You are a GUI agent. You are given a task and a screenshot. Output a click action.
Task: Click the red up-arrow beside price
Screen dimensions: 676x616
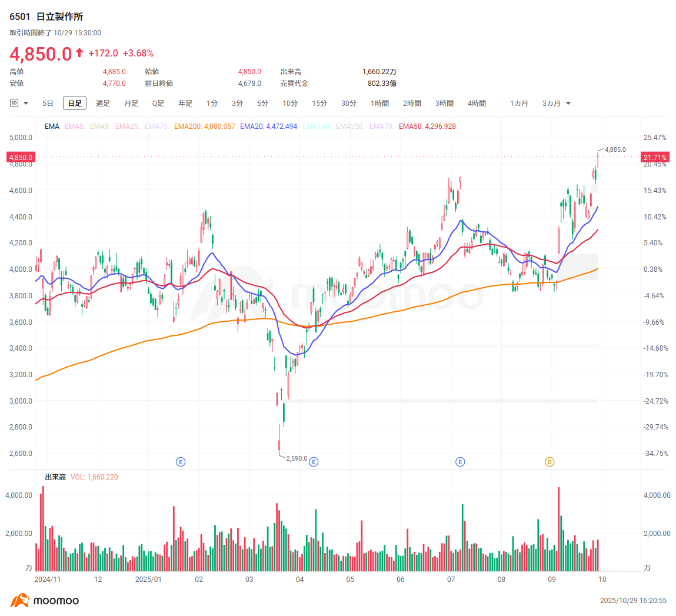click(79, 52)
